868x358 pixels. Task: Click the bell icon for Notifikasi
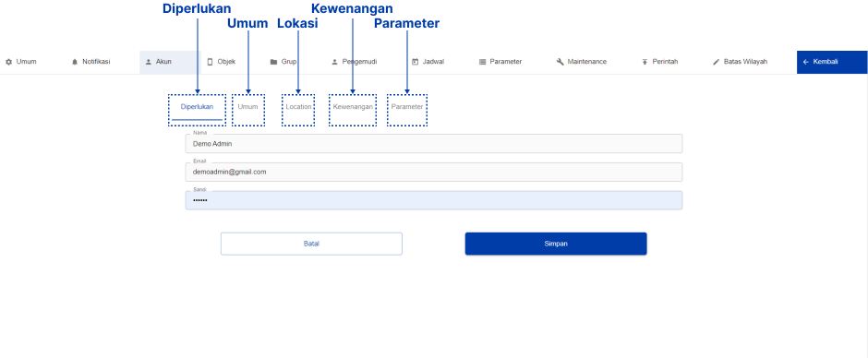click(x=75, y=62)
